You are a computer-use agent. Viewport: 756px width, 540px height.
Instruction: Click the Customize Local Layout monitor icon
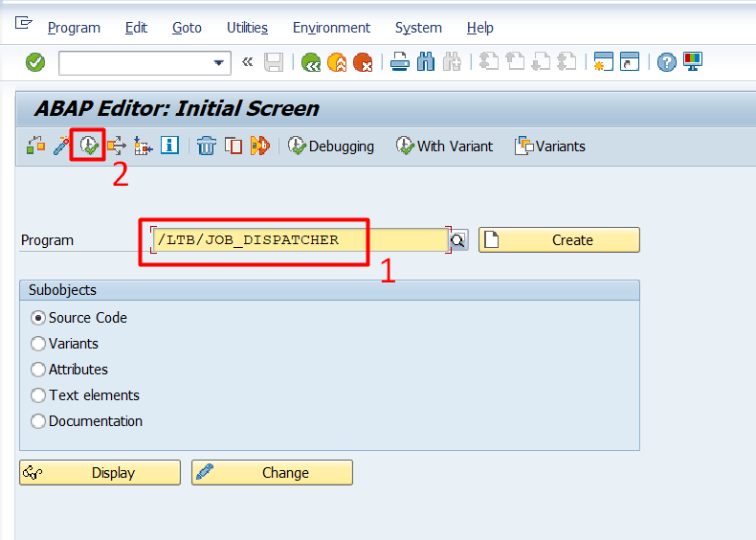pos(693,62)
